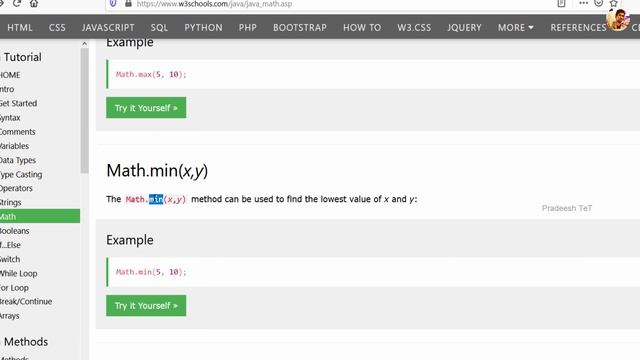Open the Booleans sidebar link
The height and width of the screenshot is (360, 640).
tap(15, 231)
